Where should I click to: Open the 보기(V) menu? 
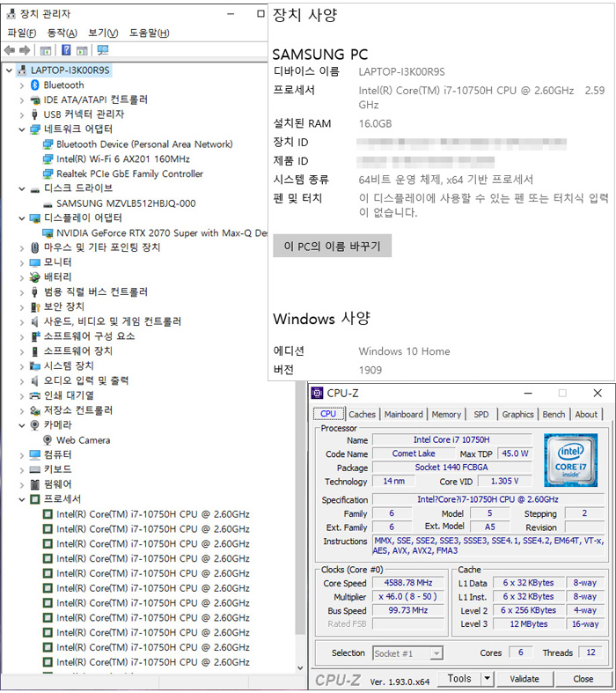coord(103,33)
